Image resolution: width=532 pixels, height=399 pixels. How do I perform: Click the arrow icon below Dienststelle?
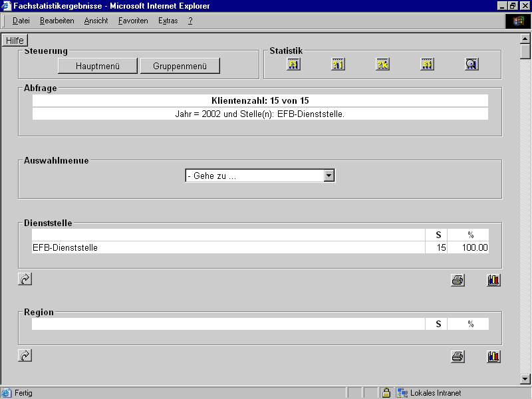coord(25,279)
